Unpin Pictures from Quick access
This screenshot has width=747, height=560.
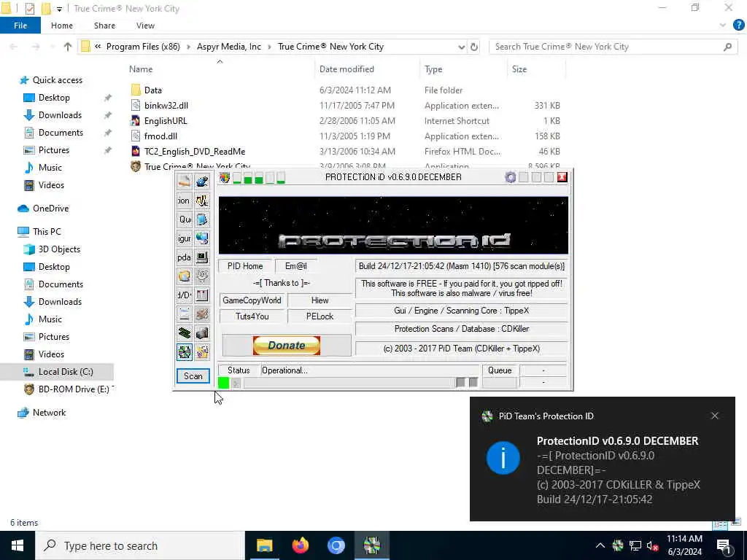tap(108, 150)
